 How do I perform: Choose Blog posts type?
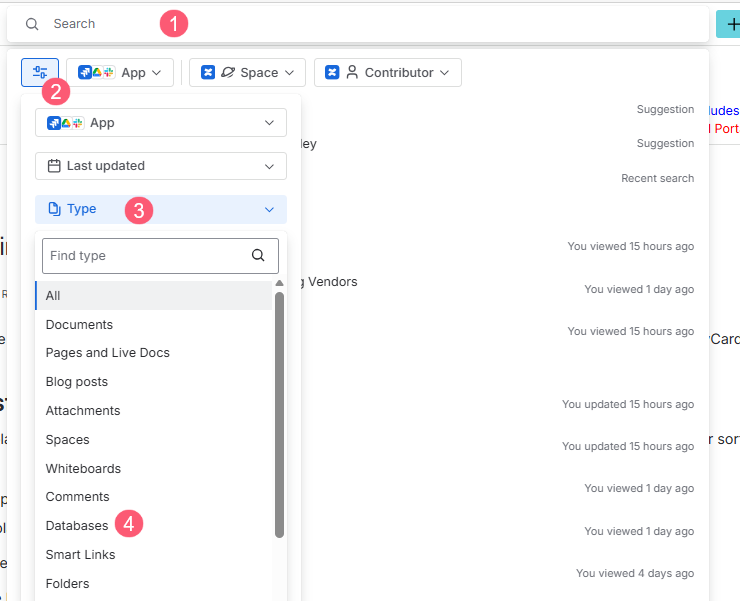[154, 381]
